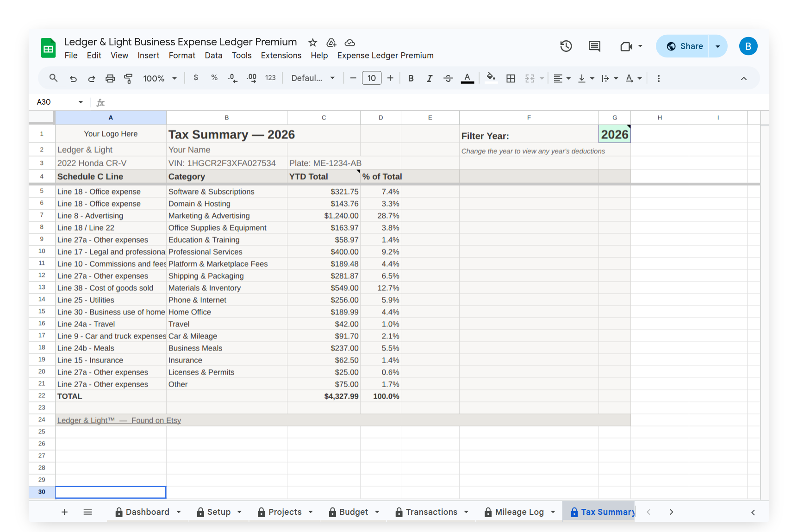Switch to the Setup tab

coord(218,512)
